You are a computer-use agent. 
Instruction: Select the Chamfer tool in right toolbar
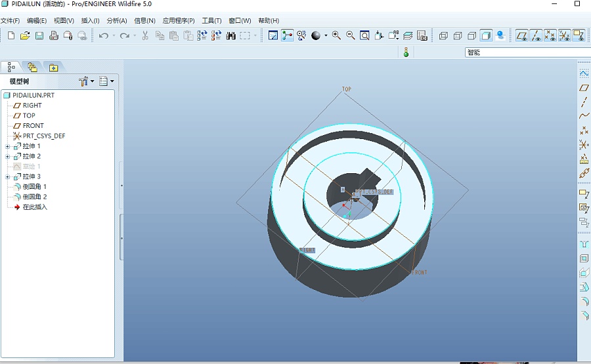584,316
